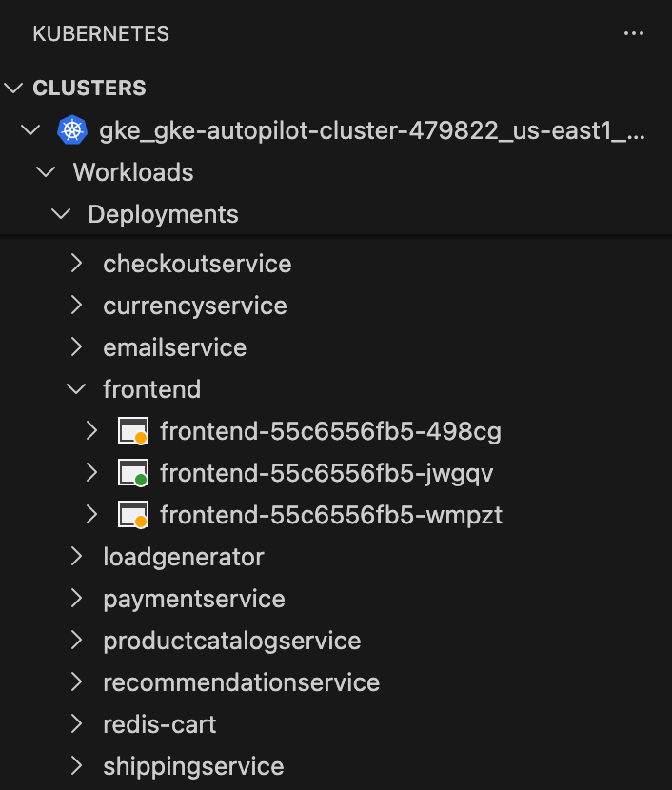672x790 pixels.
Task: Expand the frontend-55c6556fb5-498cg pod chevron
Action: (x=92, y=431)
